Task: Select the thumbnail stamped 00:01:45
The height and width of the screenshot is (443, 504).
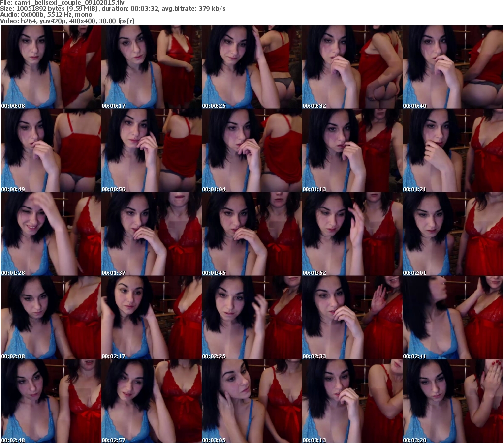Action: 252,234
